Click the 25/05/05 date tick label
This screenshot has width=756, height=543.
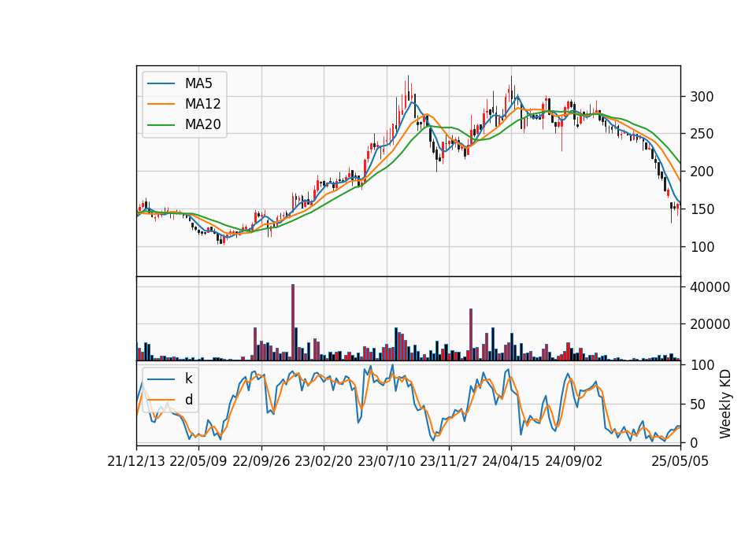click(x=680, y=461)
